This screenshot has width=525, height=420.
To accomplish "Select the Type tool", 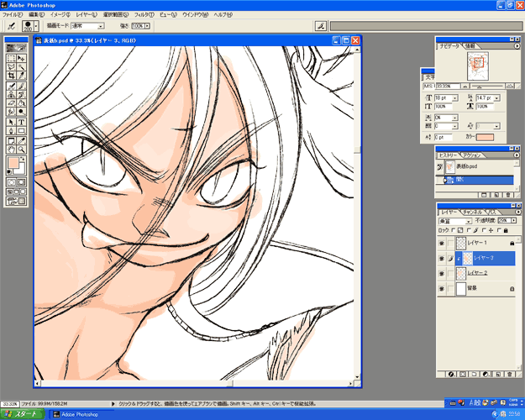I will point(21,123).
